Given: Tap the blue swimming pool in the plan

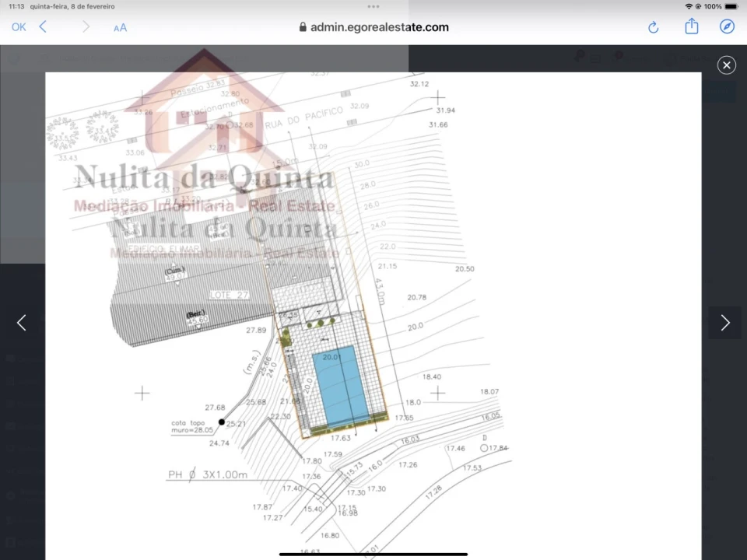Looking at the screenshot, I should click(340, 387).
